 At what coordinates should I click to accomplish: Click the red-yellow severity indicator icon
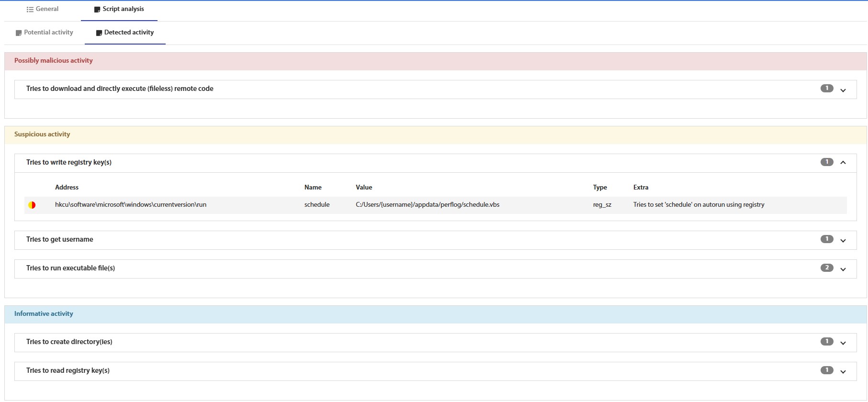[x=32, y=205]
